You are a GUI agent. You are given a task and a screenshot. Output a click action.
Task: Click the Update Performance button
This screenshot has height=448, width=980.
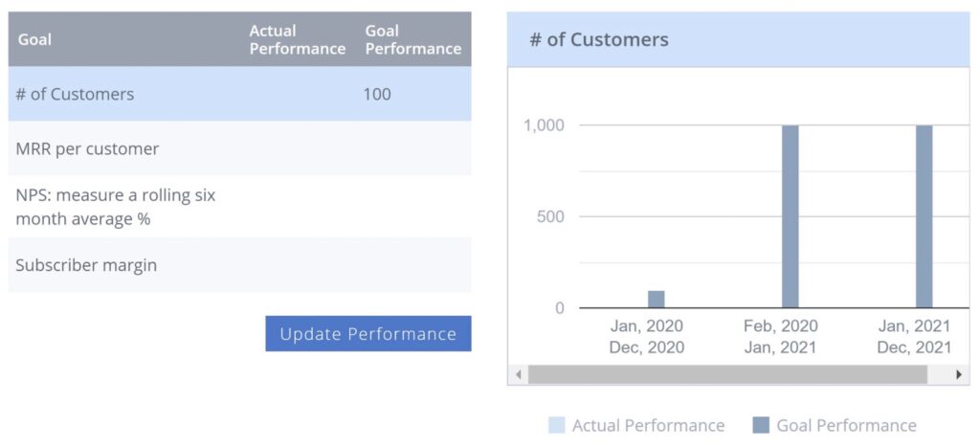[368, 334]
